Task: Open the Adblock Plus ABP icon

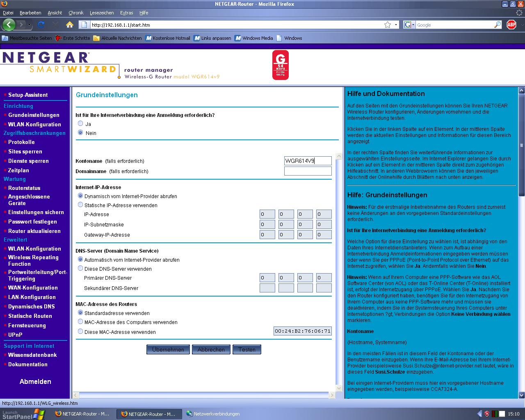Action: (x=511, y=25)
